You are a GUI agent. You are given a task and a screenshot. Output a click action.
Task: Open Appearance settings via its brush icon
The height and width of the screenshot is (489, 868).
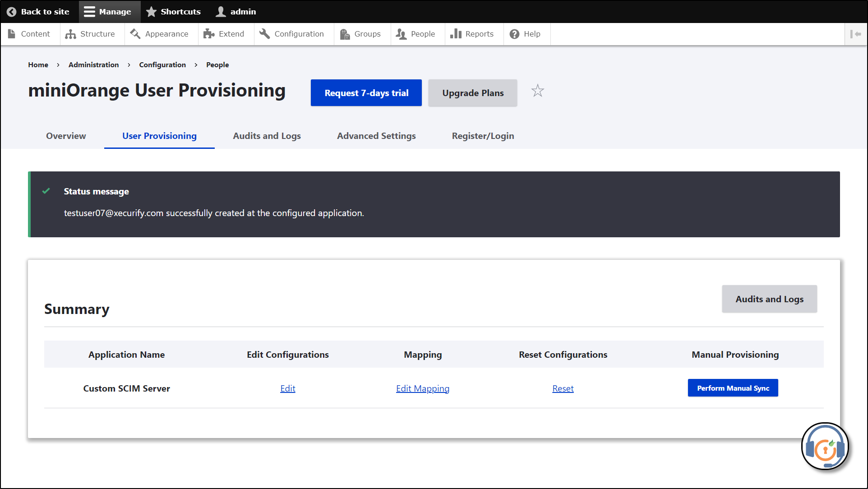point(134,33)
